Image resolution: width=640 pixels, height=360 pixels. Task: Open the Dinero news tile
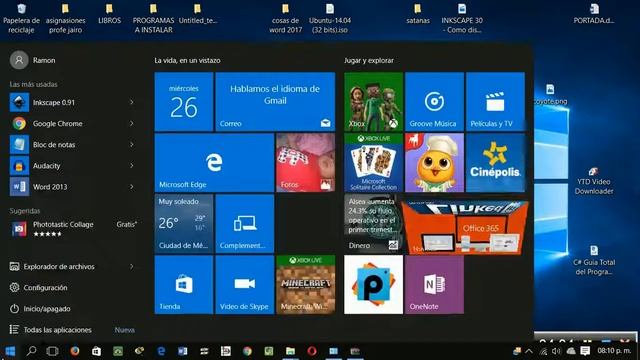pos(373,224)
